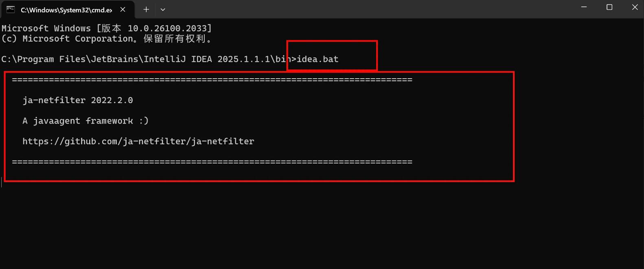This screenshot has height=269, width=644.
Task: Close the cmd.exe terminal tab
Action: 123,9
